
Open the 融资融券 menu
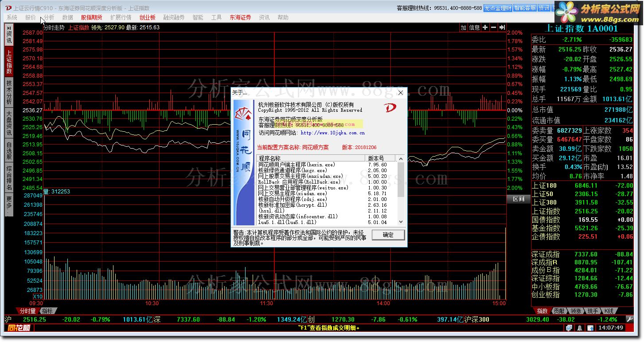(x=174, y=17)
